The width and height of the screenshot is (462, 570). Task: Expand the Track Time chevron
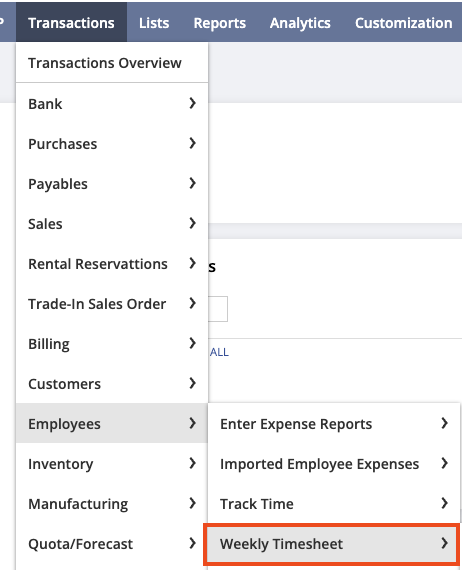point(445,503)
